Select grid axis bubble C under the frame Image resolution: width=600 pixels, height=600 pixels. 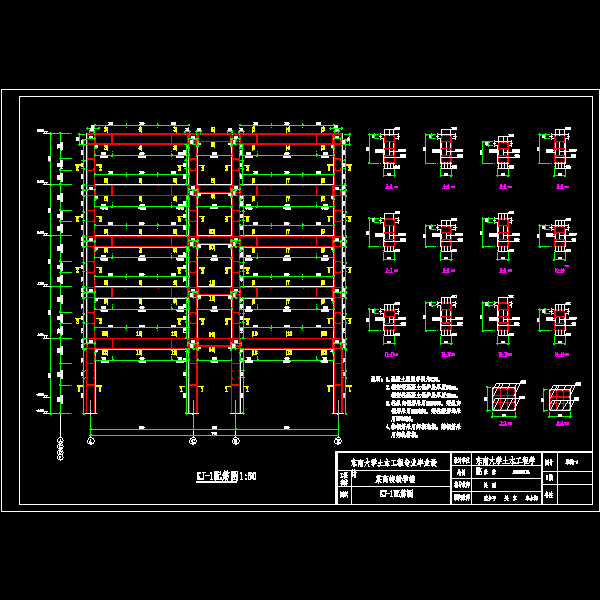235,440
